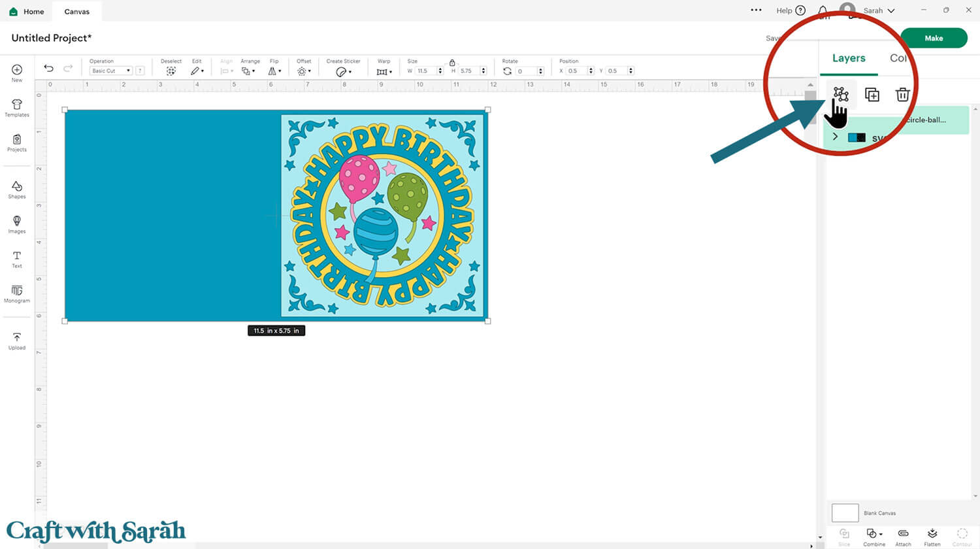The width and height of the screenshot is (980, 549).
Task: Switch to the Layers tab
Action: coord(848,58)
